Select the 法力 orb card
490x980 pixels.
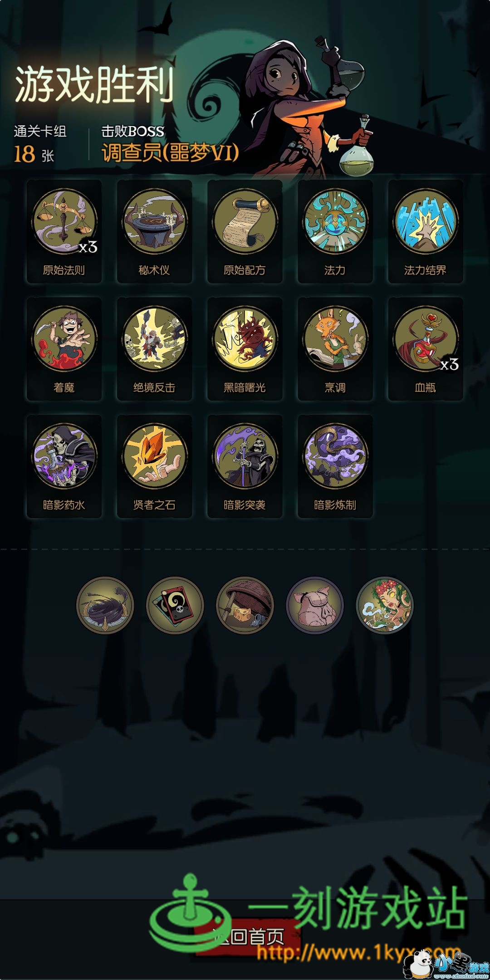coord(335,231)
